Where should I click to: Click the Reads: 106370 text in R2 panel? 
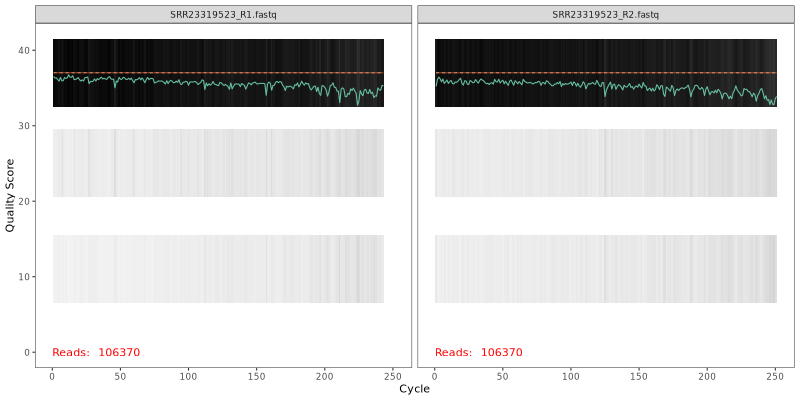(479, 352)
